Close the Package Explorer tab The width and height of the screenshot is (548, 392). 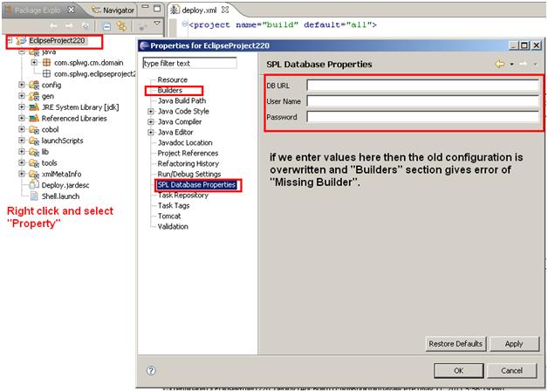71,10
